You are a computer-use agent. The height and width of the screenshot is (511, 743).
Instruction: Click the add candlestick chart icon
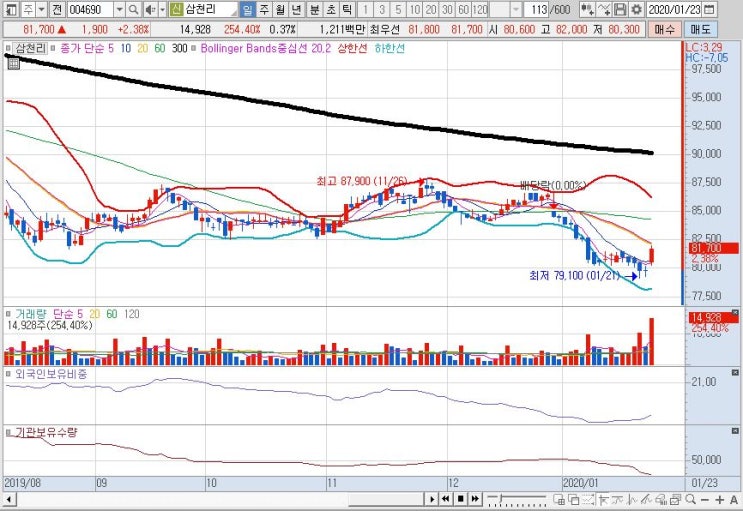(588, 9)
